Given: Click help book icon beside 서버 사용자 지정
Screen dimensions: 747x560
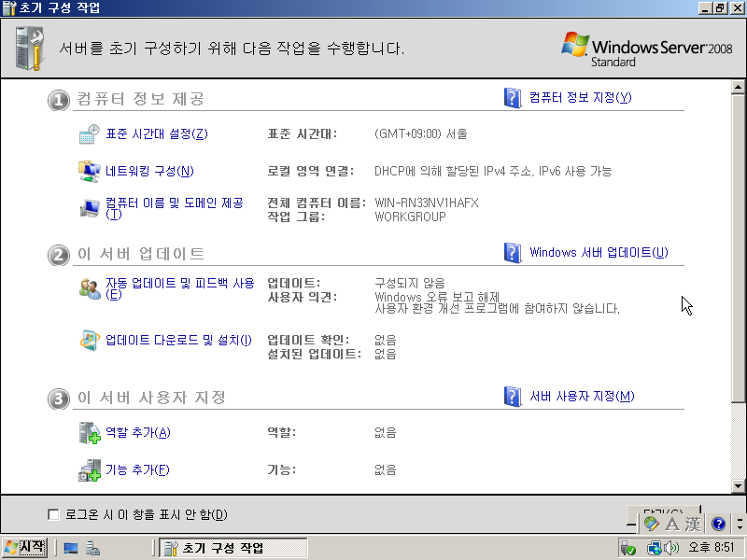Looking at the screenshot, I should [513, 397].
